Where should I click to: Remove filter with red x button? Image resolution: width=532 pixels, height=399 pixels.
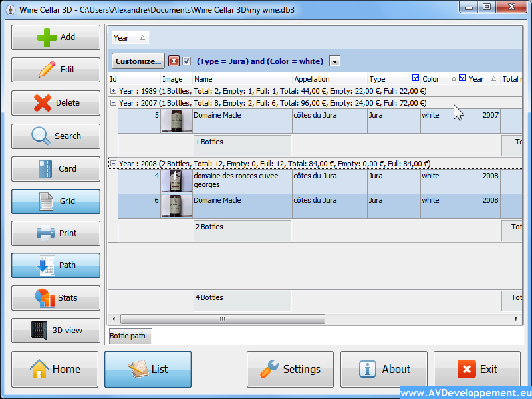coord(174,61)
